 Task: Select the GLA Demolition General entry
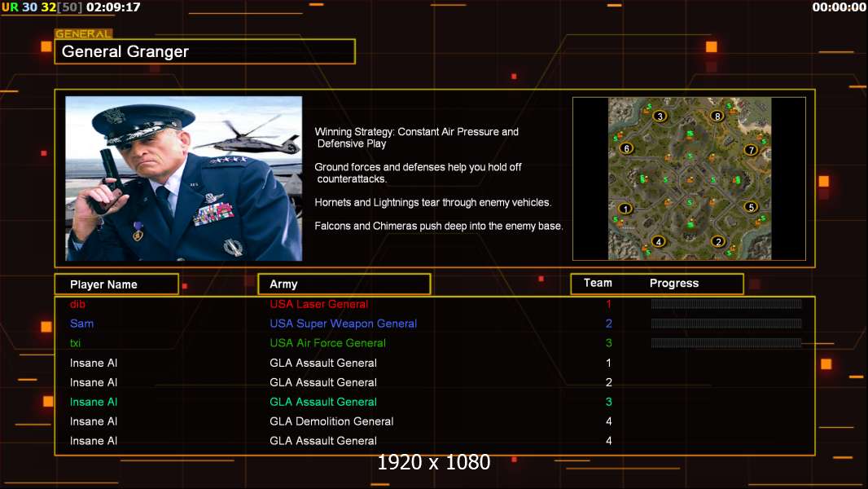pyautogui.click(x=331, y=421)
